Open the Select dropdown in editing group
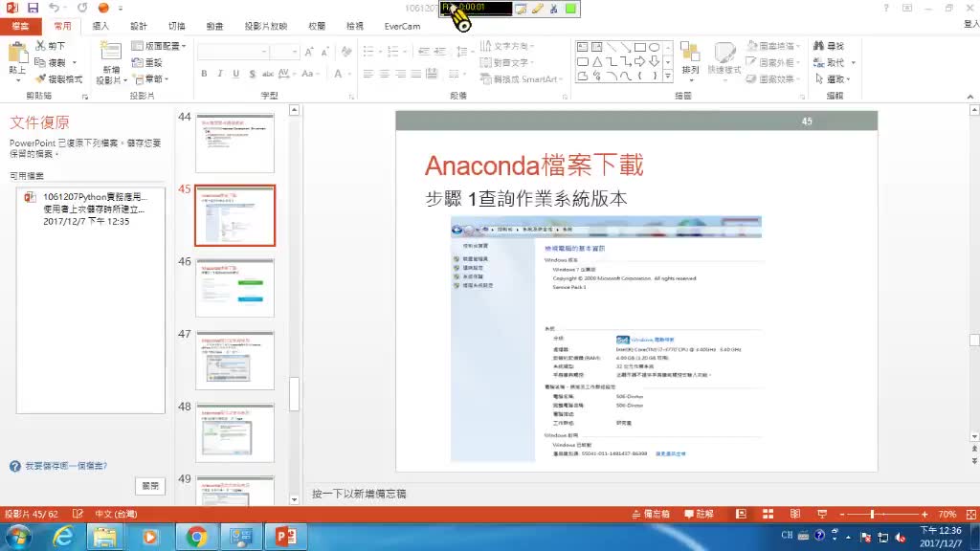This screenshot has width=980, height=551. pos(832,79)
